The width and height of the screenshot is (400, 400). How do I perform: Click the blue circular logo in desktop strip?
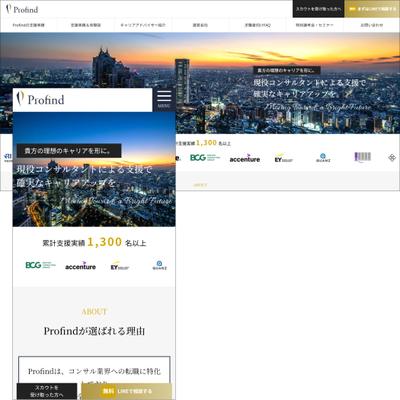pyautogui.click(x=323, y=158)
